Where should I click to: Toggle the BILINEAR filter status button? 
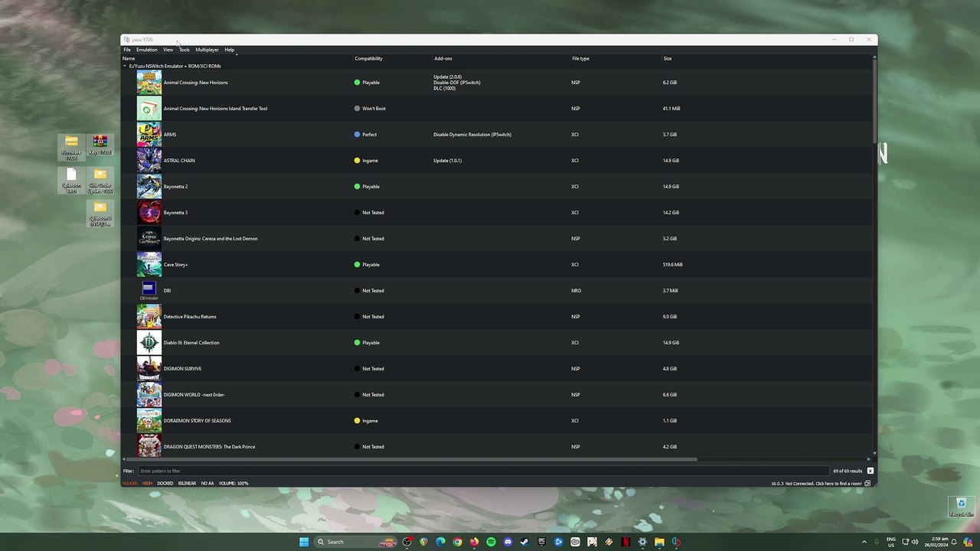pyautogui.click(x=187, y=484)
